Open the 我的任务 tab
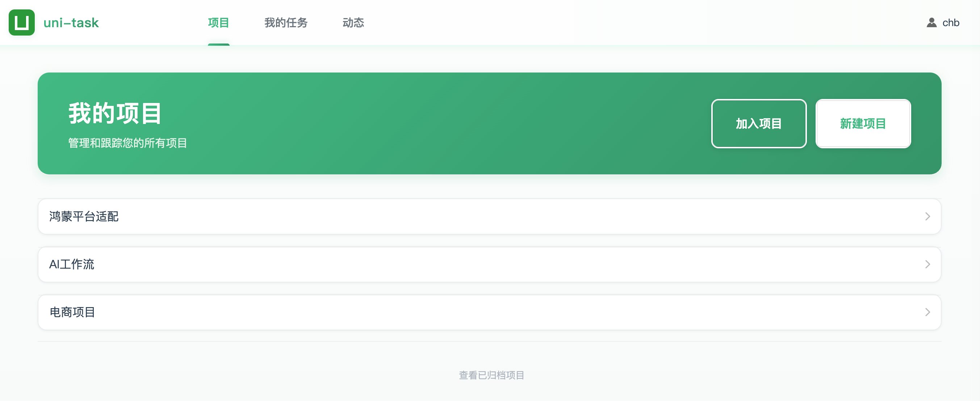The image size is (980, 401). 286,23
